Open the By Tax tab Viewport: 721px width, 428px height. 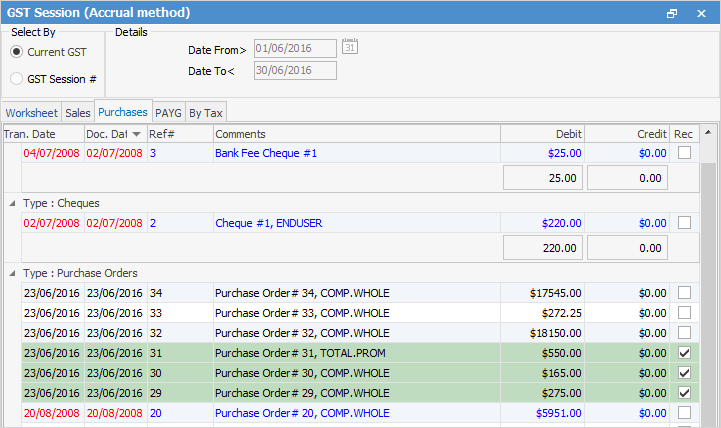pos(206,113)
